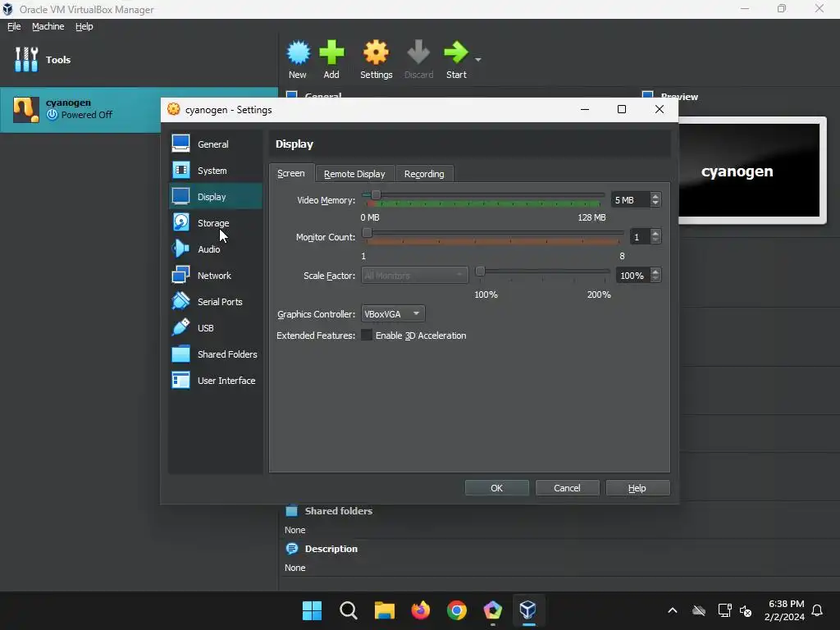Image resolution: width=840 pixels, height=630 pixels.
Task: Open USB settings category
Action: 216,328
